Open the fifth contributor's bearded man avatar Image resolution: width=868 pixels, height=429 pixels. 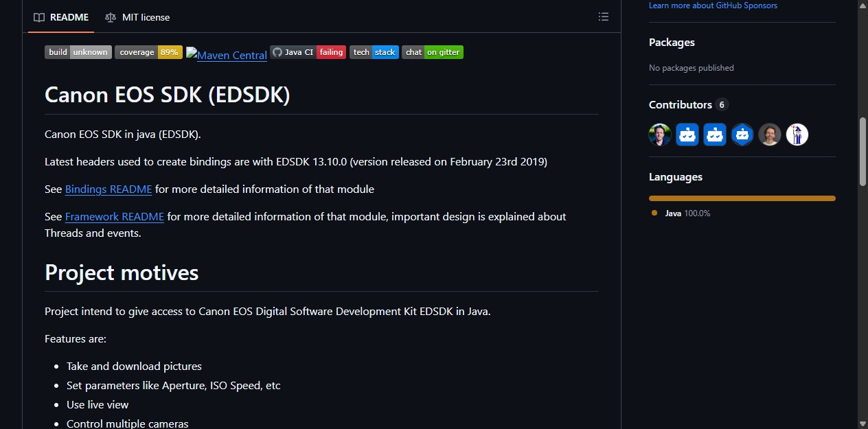click(x=770, y=135)
